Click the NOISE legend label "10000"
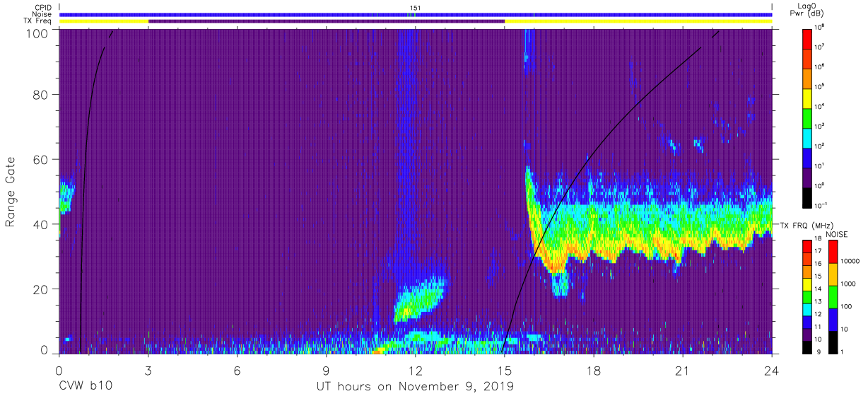Viewport: 868px width, 401px height. coord(850,262)
